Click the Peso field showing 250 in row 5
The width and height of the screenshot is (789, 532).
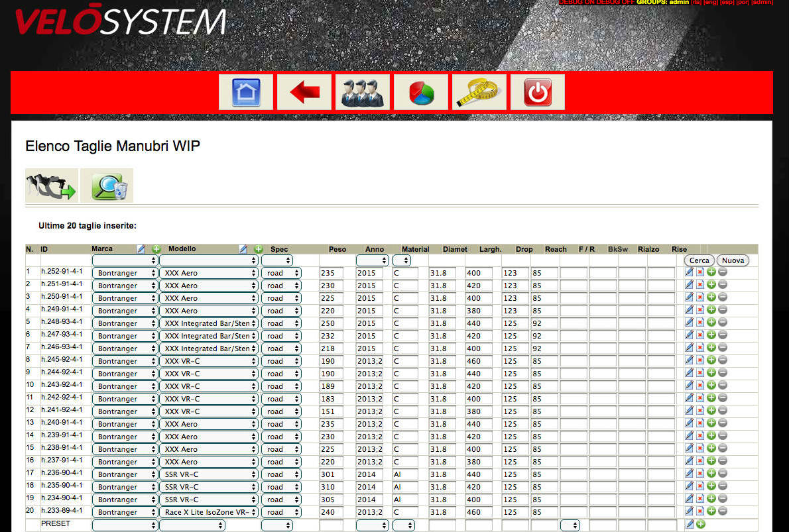(x=331, y=323)
